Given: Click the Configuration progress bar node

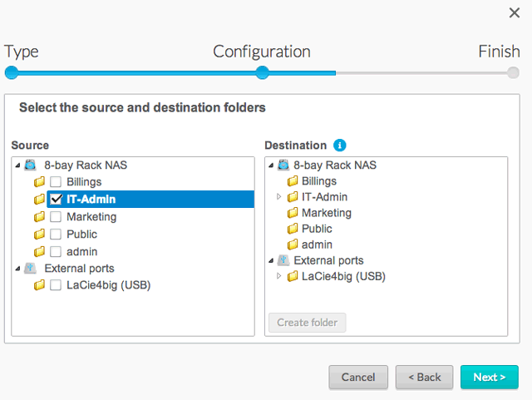Looking at the screenshot, I should pos(263,72).
